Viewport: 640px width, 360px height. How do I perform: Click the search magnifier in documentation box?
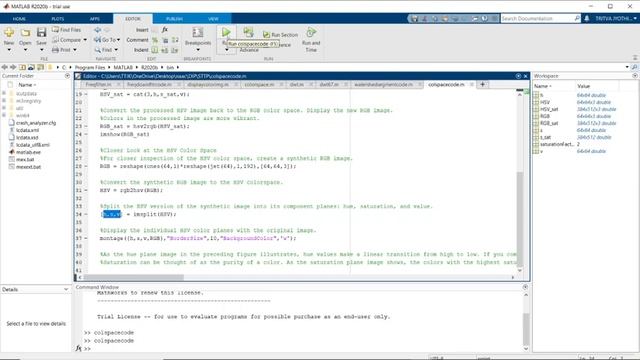tap(577, 18)
